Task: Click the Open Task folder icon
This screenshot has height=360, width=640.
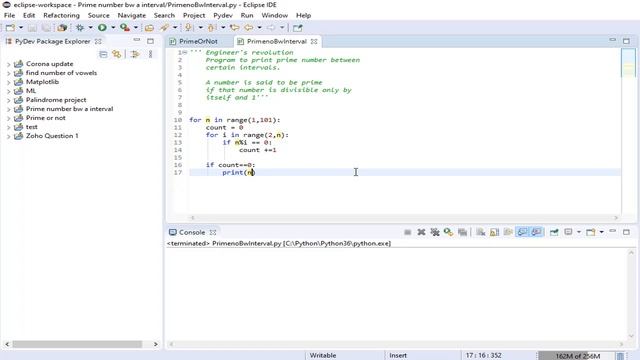Action: (149, 28)
